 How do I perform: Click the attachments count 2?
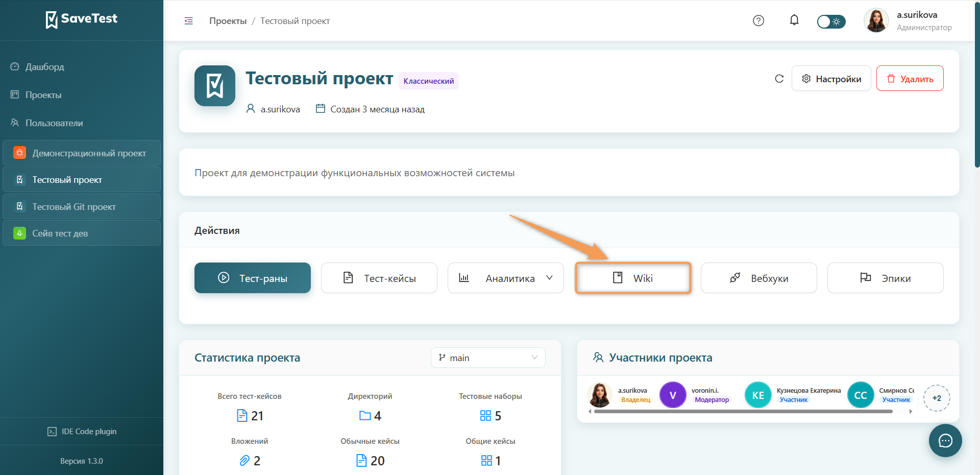click(x=257, y=461)
